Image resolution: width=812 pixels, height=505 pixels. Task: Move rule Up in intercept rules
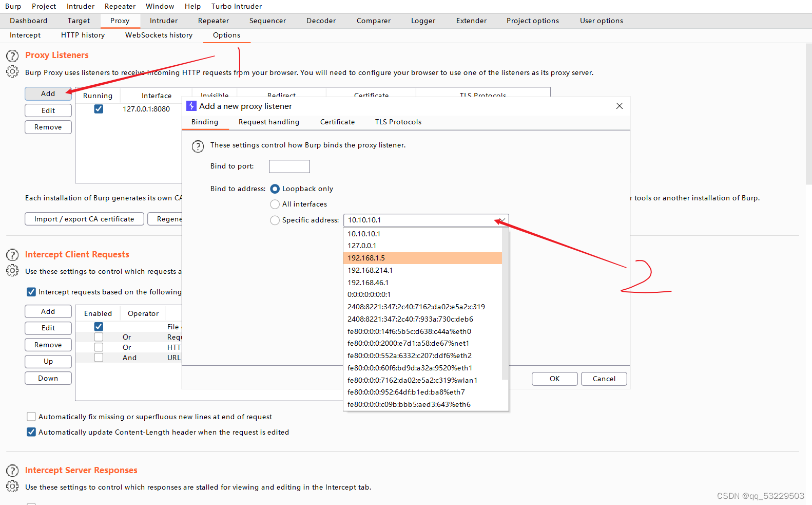[48, 361]
